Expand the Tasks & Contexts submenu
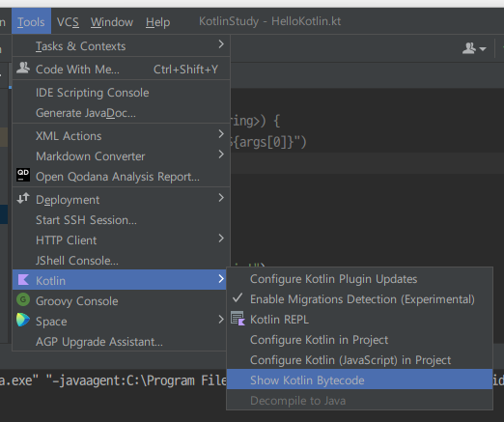 121,46
